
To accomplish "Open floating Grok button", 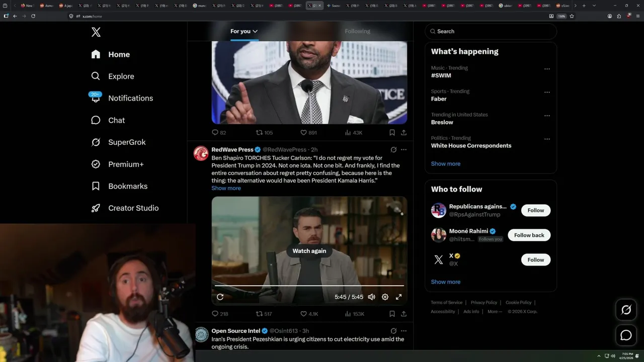I will coord(626,310).
